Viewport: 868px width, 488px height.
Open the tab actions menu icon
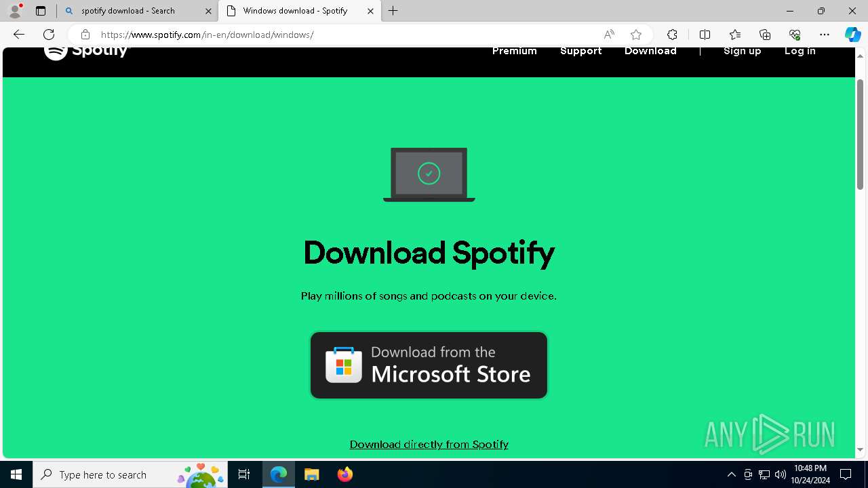tap(41, 11)
